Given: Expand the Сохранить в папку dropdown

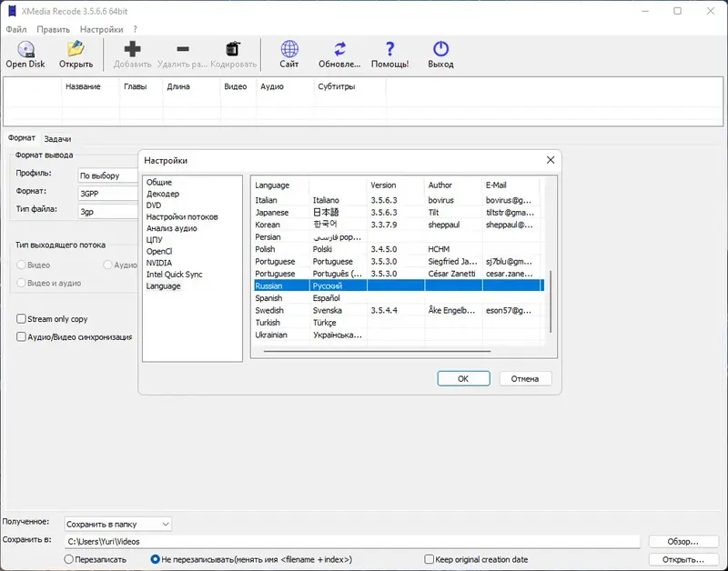Looking at the screenshot, I should pos(164,525).
